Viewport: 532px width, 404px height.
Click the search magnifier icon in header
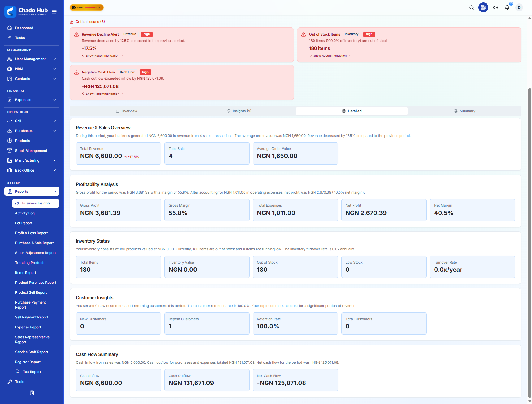click(471, 7)
